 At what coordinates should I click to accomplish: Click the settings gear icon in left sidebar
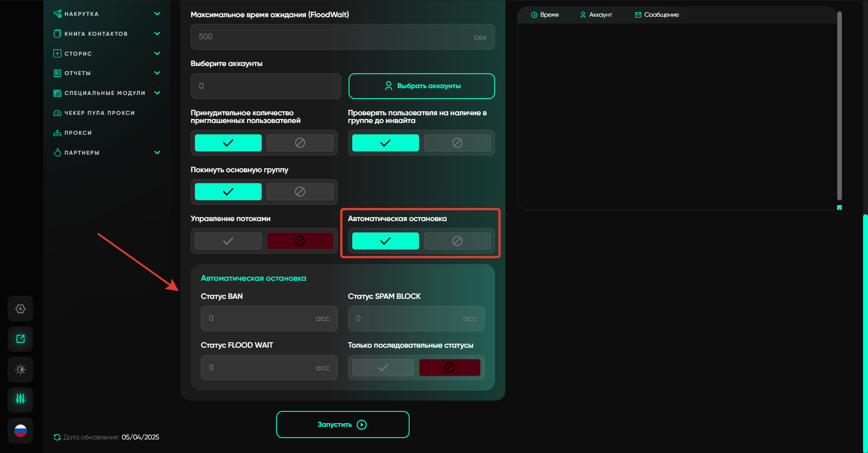point(20,309)
